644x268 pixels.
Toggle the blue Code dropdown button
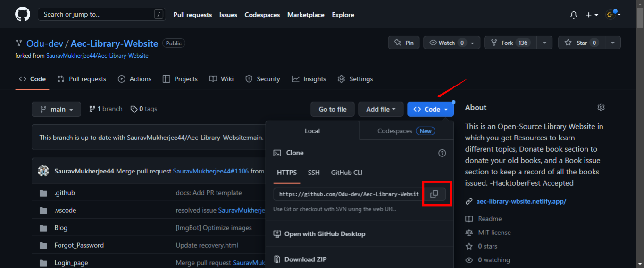(430, 109)
